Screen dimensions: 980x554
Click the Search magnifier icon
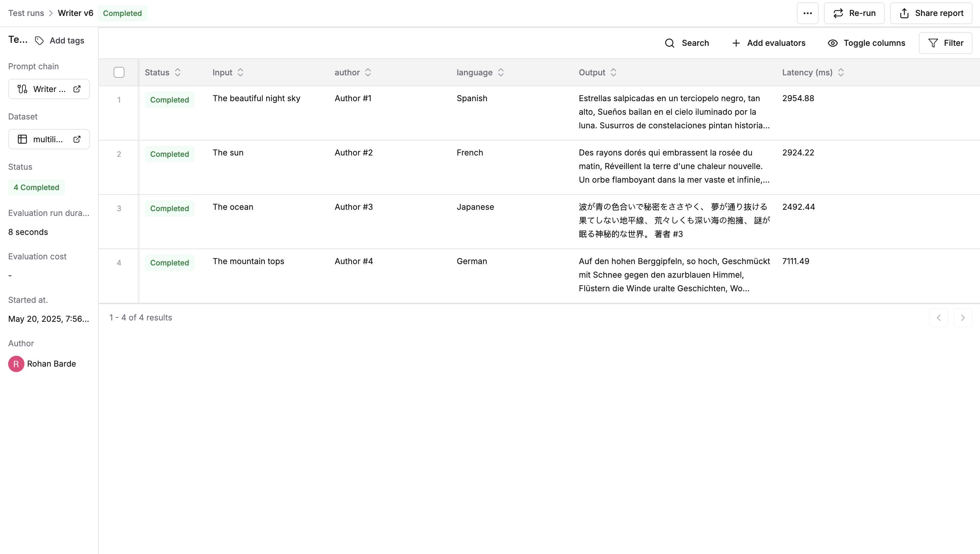tap(670, 43)
